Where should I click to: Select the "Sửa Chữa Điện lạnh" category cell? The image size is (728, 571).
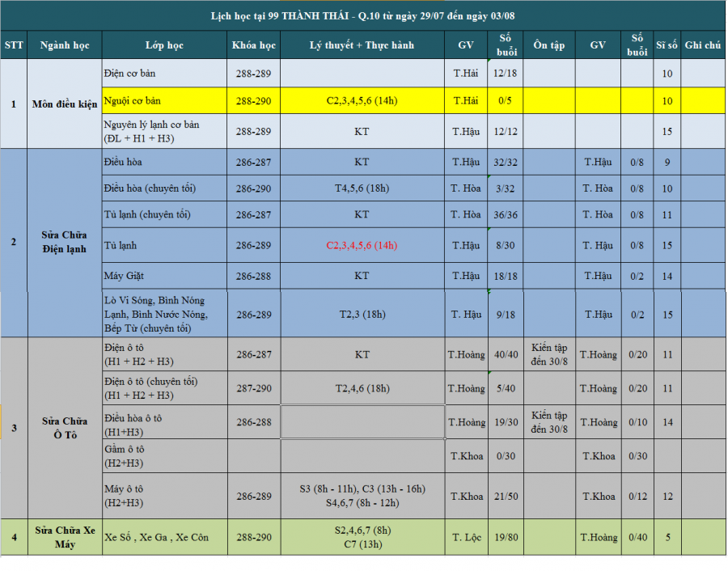(65, 243)
